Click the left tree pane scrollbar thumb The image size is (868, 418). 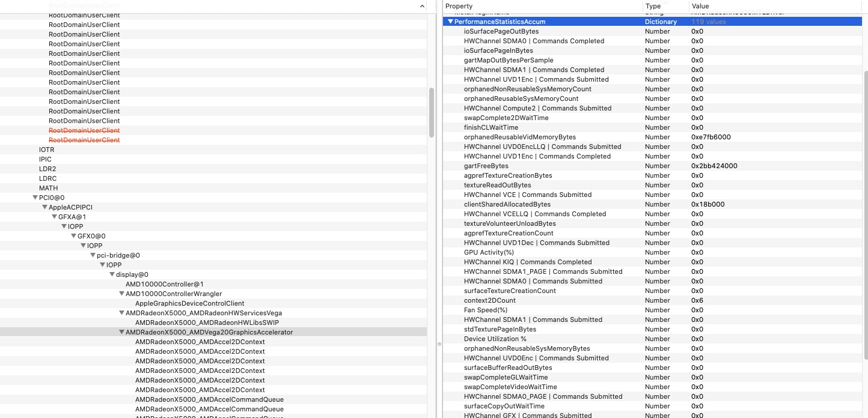pyautogui.click(x=432, y=112)
